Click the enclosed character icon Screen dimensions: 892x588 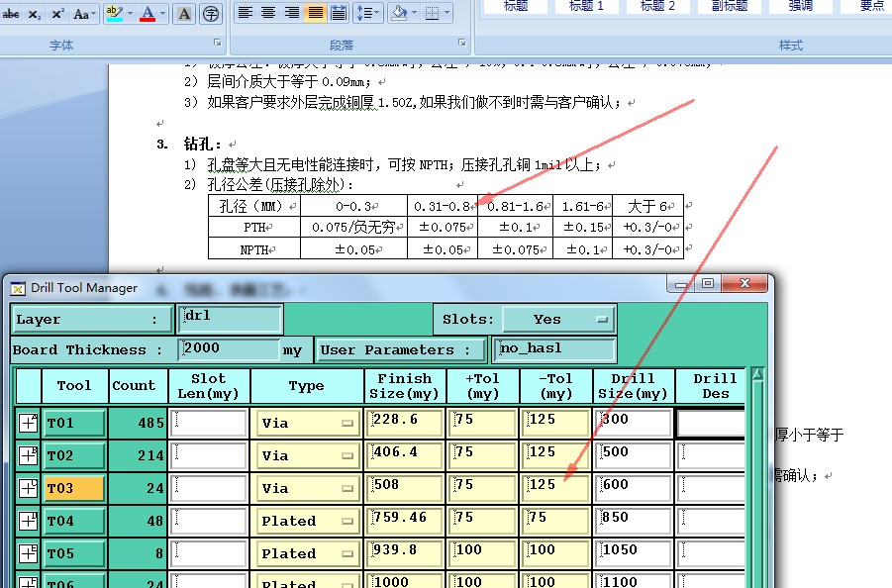pos(211,14)
